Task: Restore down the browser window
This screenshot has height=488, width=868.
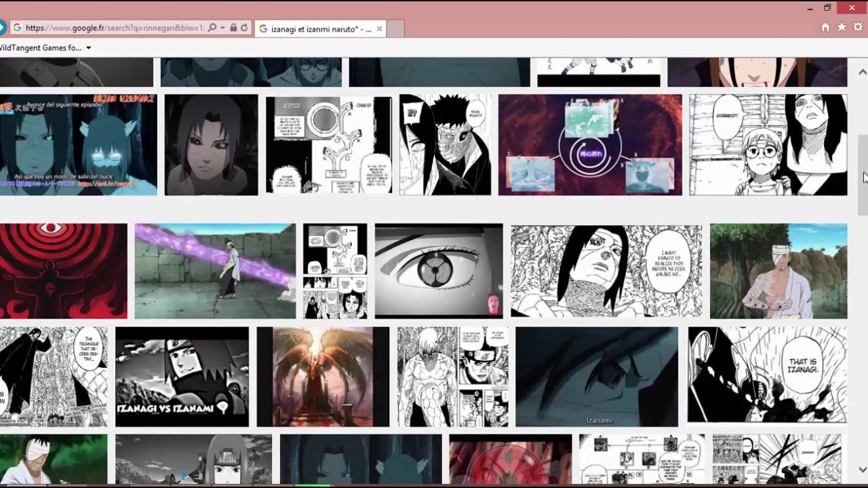Action: coord(827,8)
